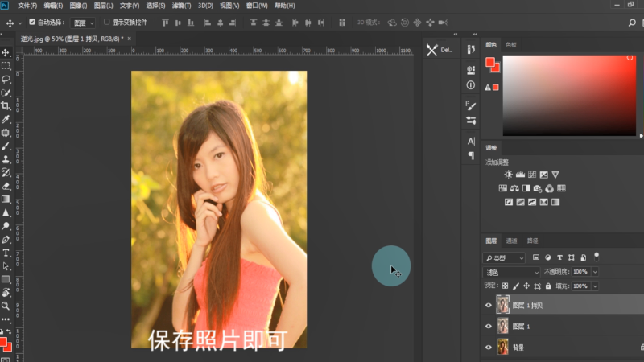Enable the 显示变换控件 checkbox
The width and height of the screenshot is (644, 362).
[x=106, y=22]
